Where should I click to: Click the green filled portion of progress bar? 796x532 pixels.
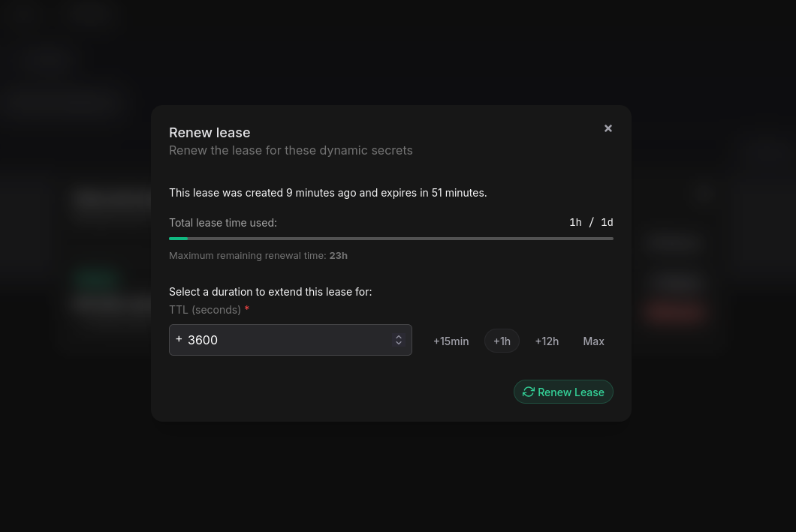pos(178,239)
